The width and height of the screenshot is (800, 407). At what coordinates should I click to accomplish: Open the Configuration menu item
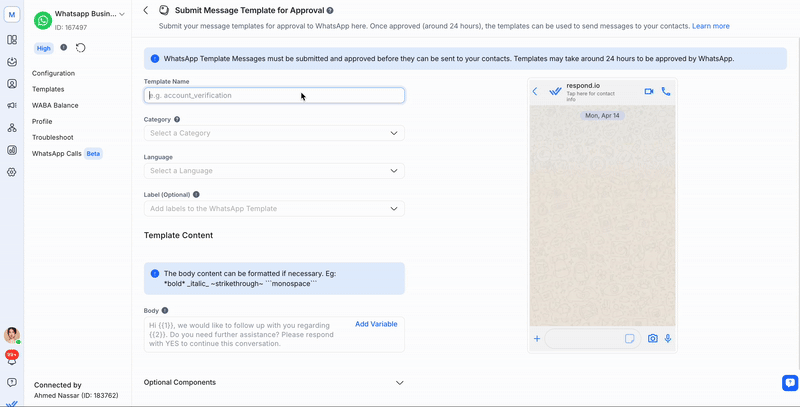point(53,73)
